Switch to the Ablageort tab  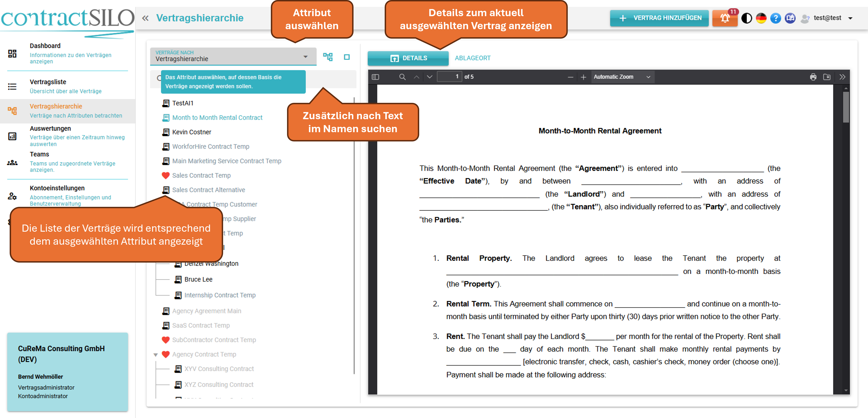tap(472, 58)
